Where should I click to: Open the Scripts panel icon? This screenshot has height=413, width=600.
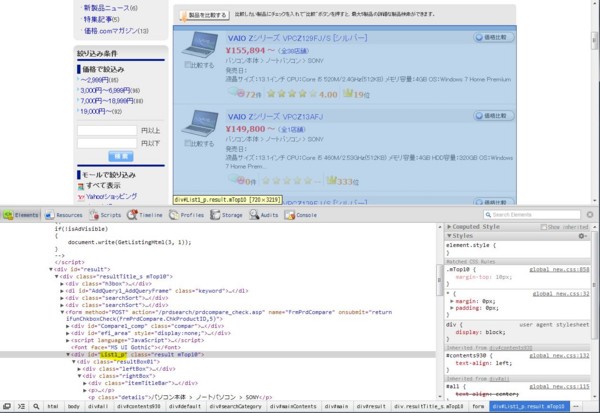coord(94,215)
